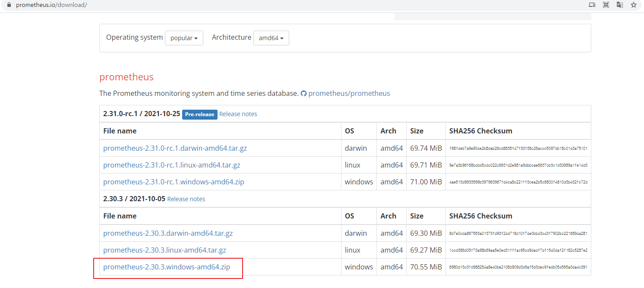Image resolution: width=644 pixels, height=288 pixels.
Task: Download prometheus-2.31.0-rc.1.linux-amd64.tar.gz
Action: click(x=172, y=165)
